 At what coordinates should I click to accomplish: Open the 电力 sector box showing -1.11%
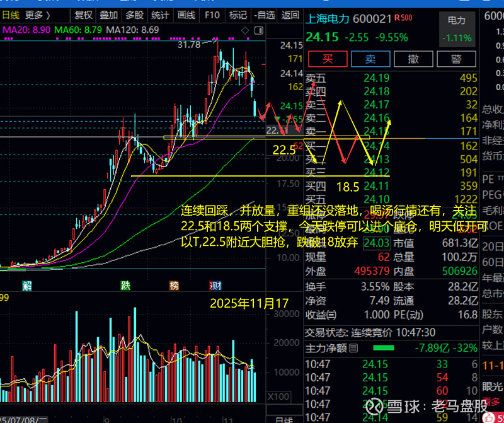coord(457,29)
